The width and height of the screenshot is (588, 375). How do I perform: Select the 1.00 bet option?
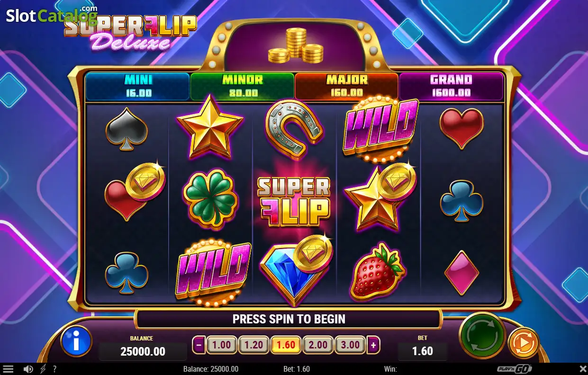(221, 345)
